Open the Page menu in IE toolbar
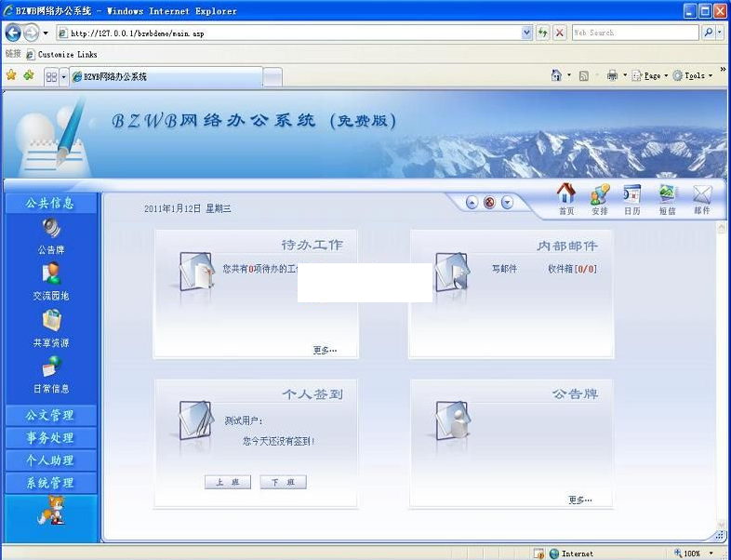Viewport: 731px width, 560px height. tap(650, 76)
